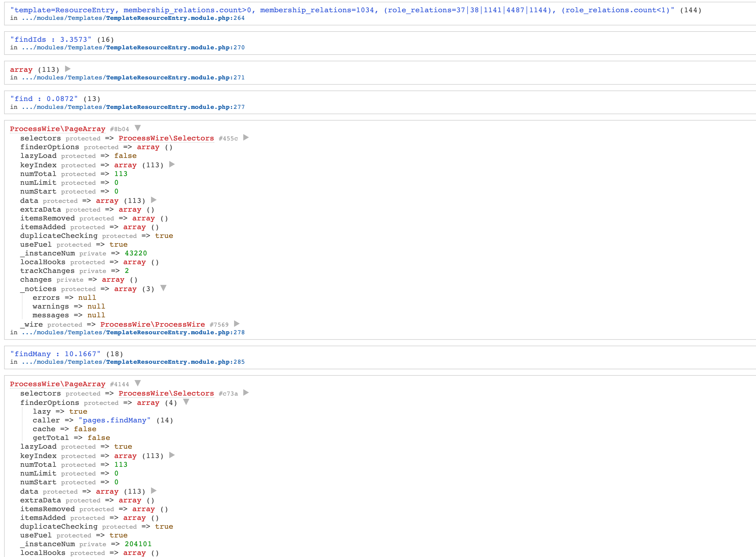This screenshot has width=756, height=557.
Task: Expand keyIndex array in PageArray #4144
Action: tap(172, 455)
